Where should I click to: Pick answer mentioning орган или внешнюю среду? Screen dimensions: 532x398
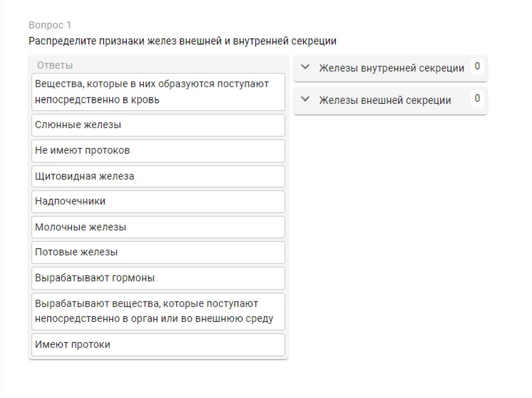158,311
